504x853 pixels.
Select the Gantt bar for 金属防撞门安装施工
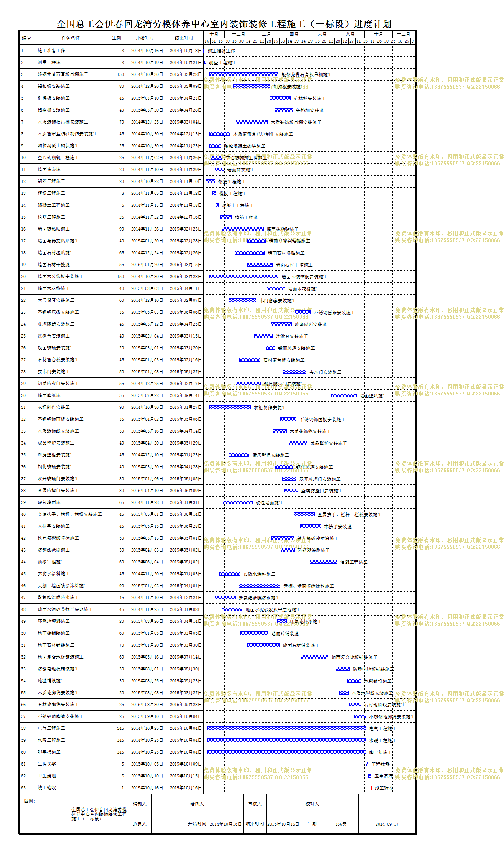pos(291,491)
